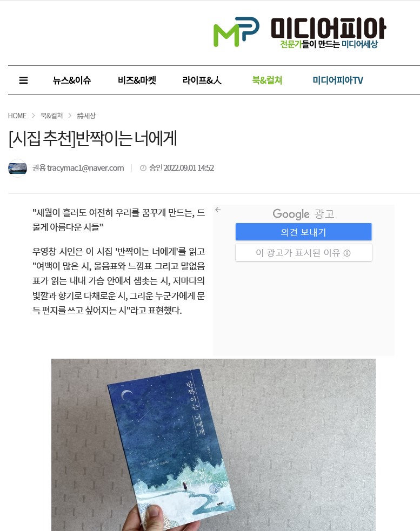Open the 비즈&마켓 menu

[x=137, y=80]
